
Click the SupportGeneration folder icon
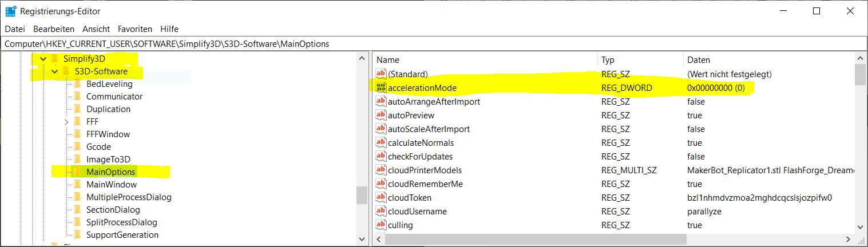click(78, 235)
